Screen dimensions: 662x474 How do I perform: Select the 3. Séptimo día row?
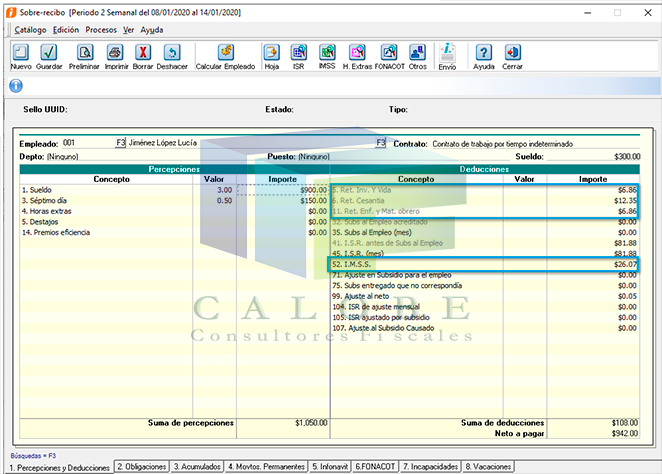coord(174,200)
